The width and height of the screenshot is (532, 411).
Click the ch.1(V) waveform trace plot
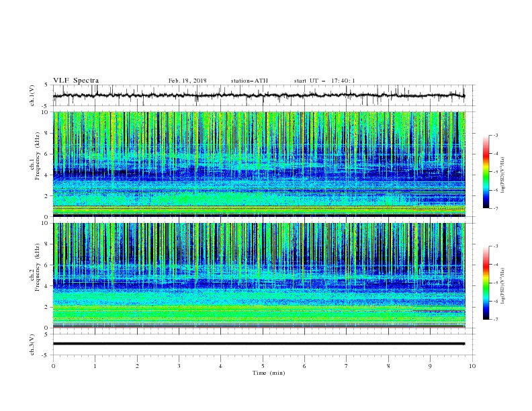[x=259, y=95]
